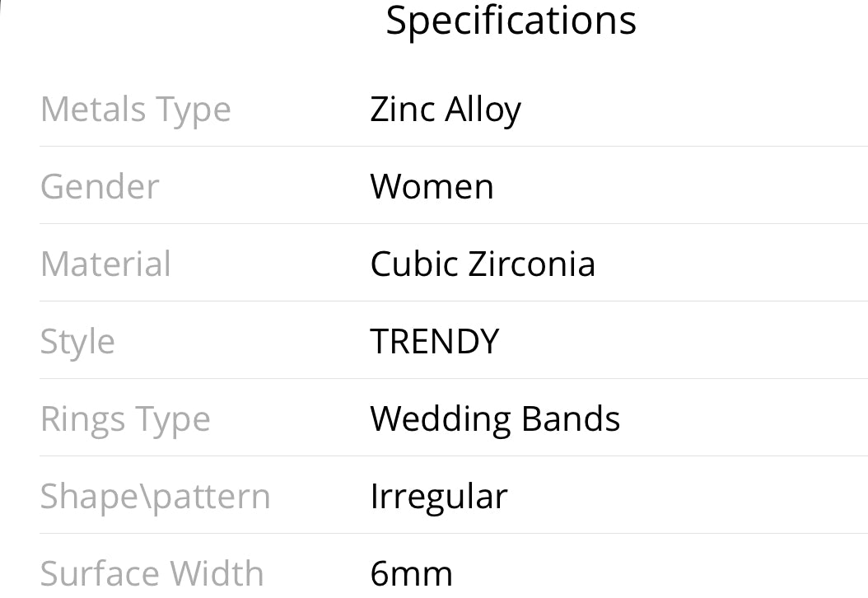Click the Cubic Zirconia value
The image size is (868, 598).
[483, 264]
